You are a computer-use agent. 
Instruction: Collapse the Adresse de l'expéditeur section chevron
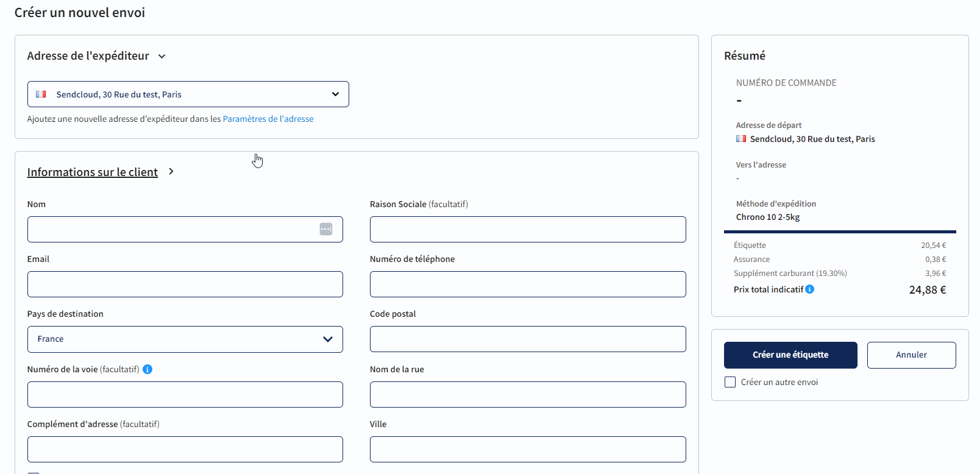(x=162, y=56)
